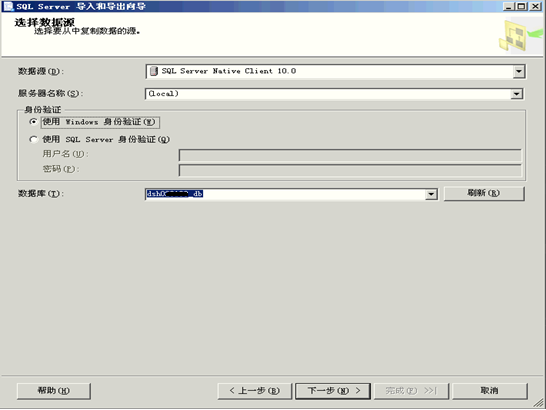This screenshot has height=410, width=546.
Task: Click the user name input field
Action: [x=350, y=155]
